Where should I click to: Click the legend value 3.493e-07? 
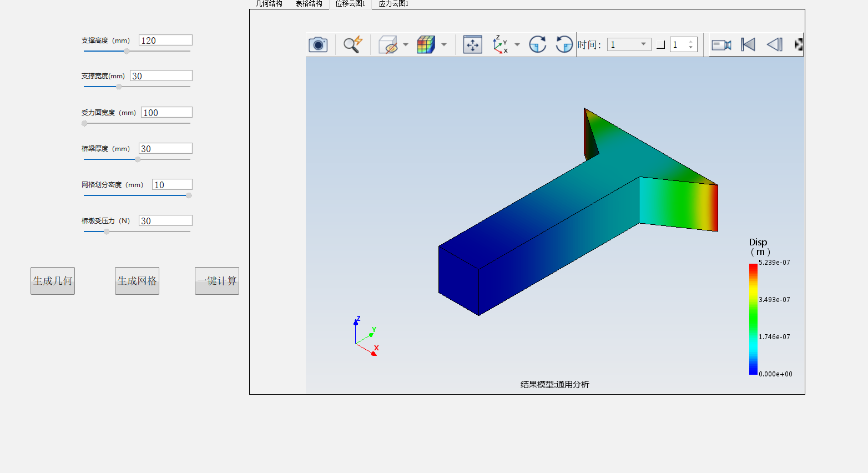click(x=774, y=300)
